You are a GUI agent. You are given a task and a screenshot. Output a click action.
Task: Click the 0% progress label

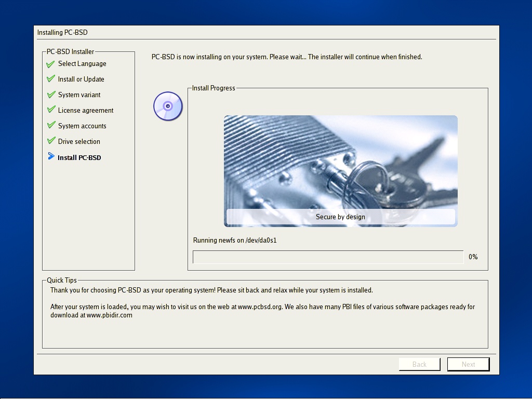(473, 257)
